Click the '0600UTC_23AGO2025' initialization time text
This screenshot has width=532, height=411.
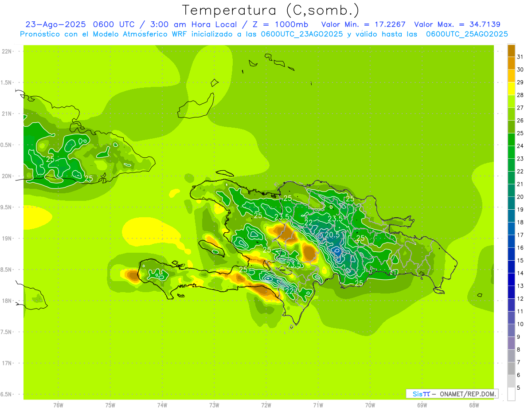point(301,34)
